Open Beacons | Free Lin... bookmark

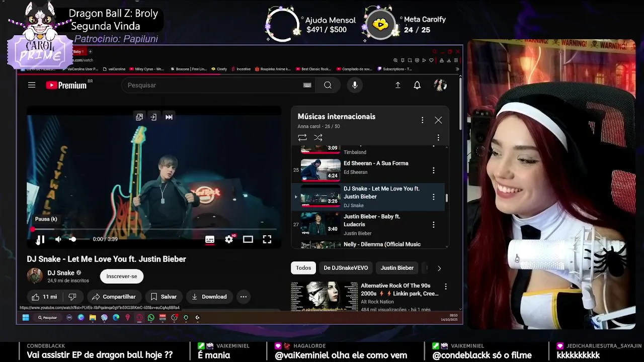point(189,69)
